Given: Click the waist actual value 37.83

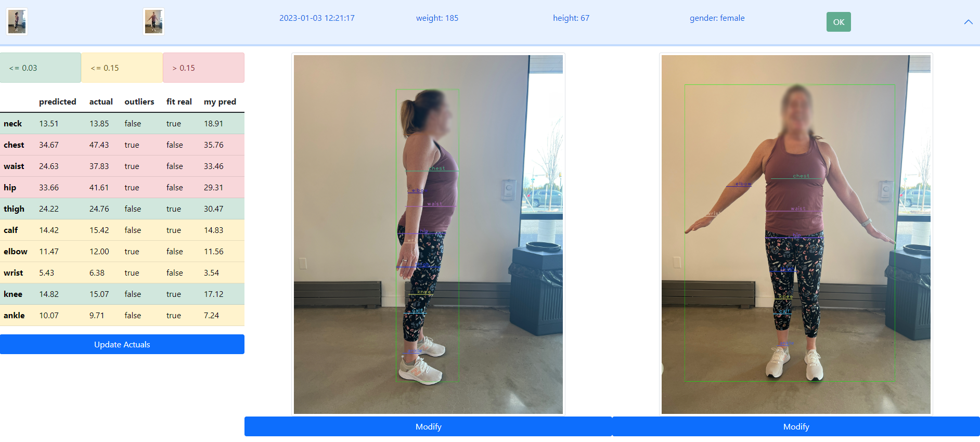Looking at the screenshot, I should (99, 166).
